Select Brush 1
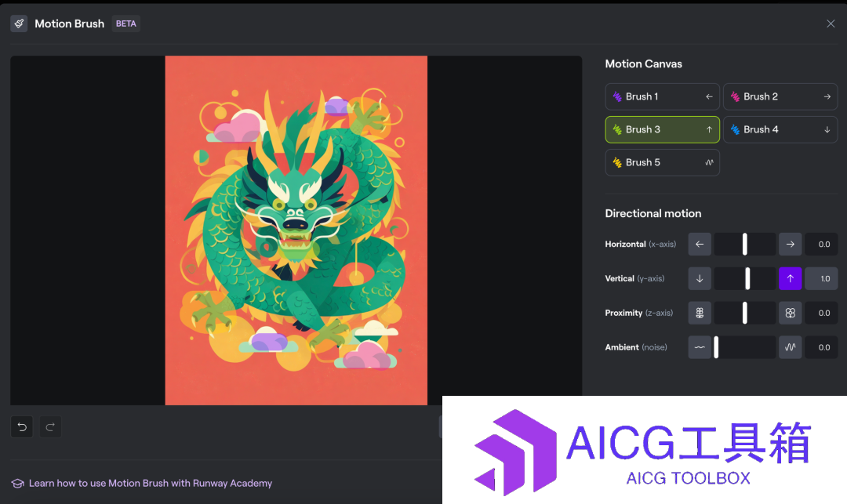The width and height of the screenshot is (847, 504). 662,96
